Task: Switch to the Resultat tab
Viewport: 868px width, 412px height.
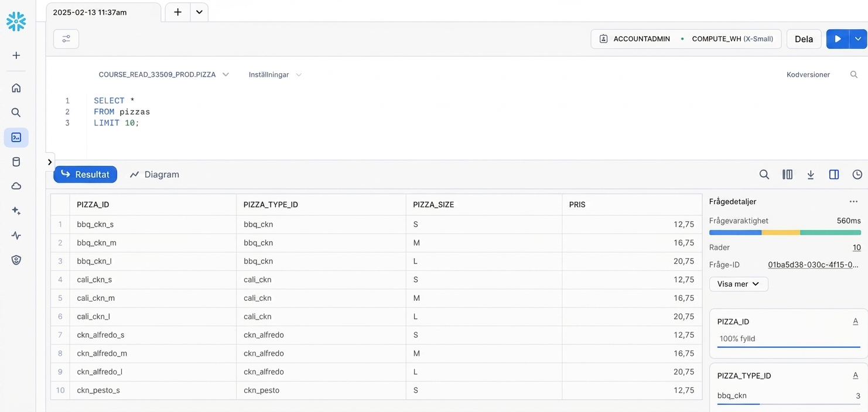Action: tap(86, 174)
